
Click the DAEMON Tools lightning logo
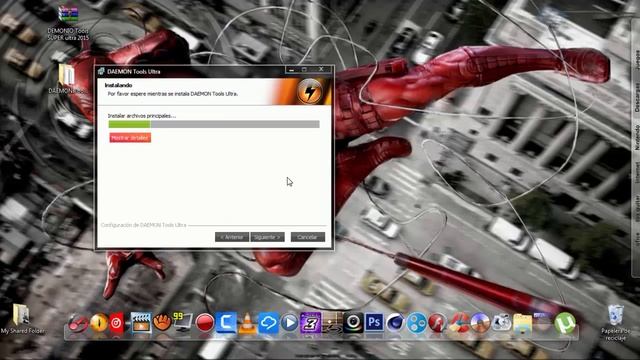tap(310, 92)
